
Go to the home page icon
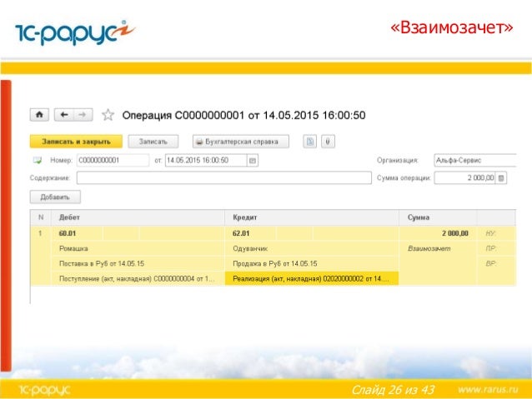click(x=39, y=115)
